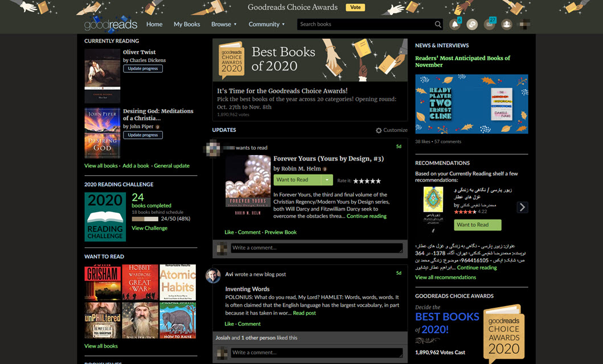Open the Inventing Words blog title
The image size is (603, 364).
[247, 289]
